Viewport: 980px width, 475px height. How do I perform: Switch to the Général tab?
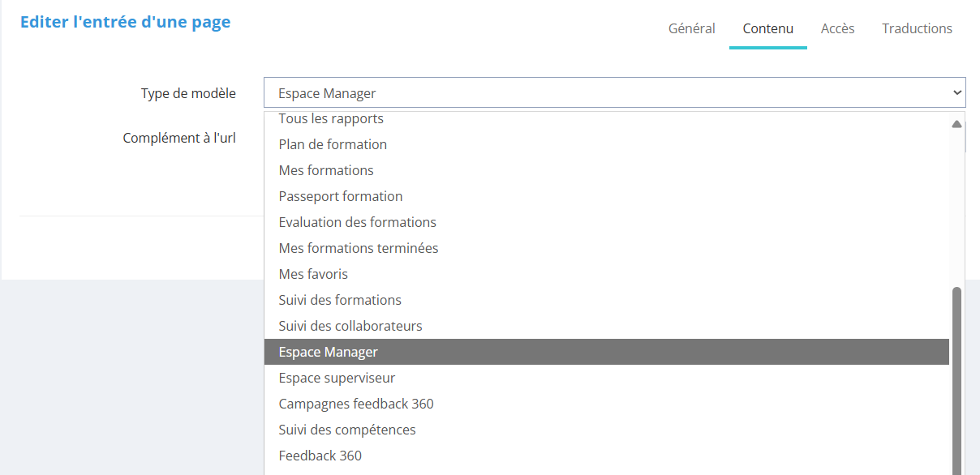[691, 28]
